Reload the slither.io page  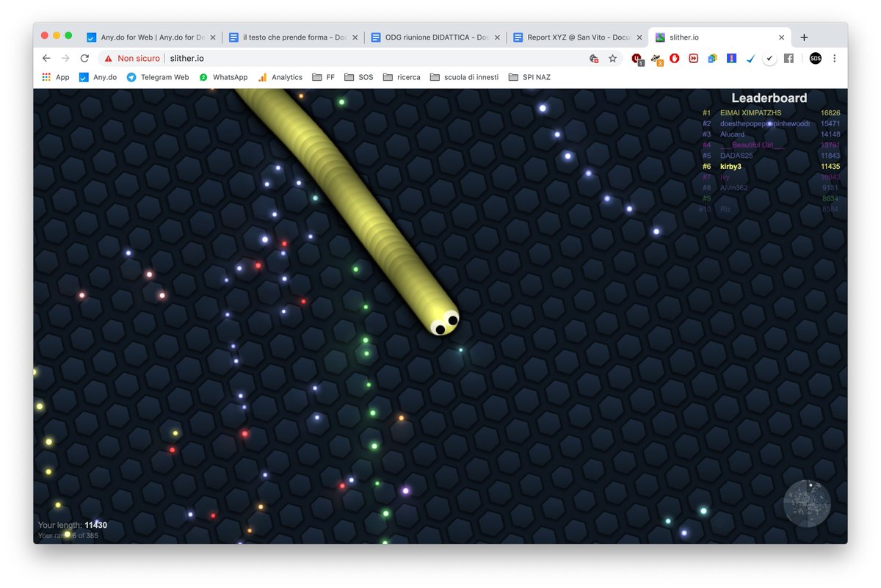(x=84, y=58)
